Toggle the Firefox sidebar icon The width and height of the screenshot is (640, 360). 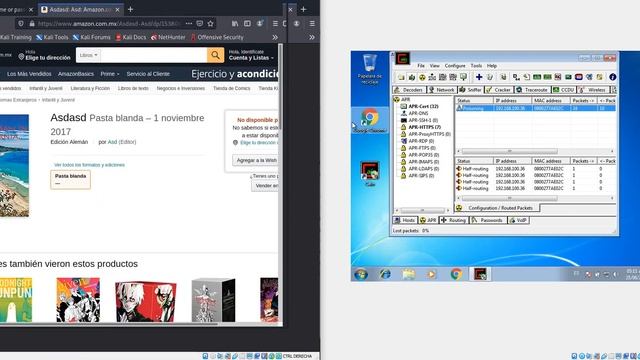247,24
